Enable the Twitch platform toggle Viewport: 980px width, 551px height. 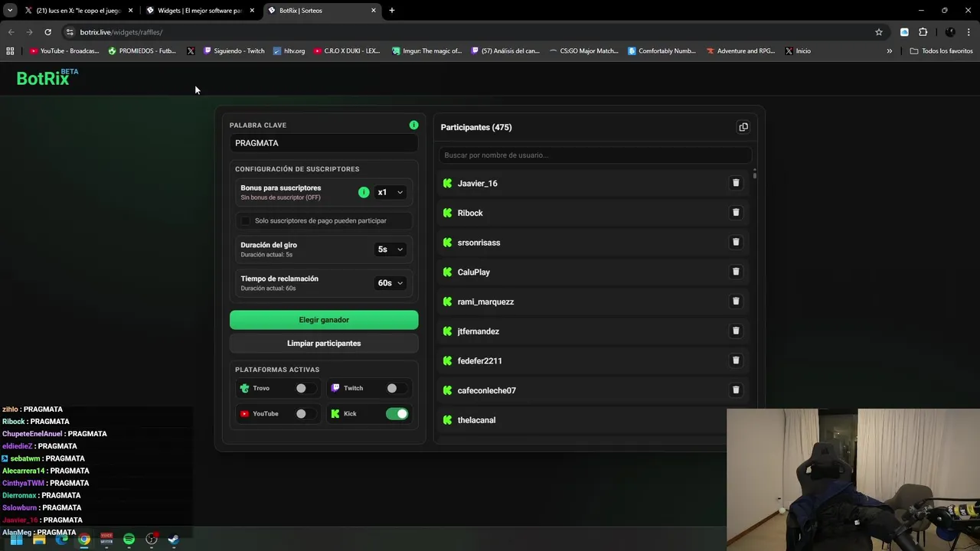point(397,388)
